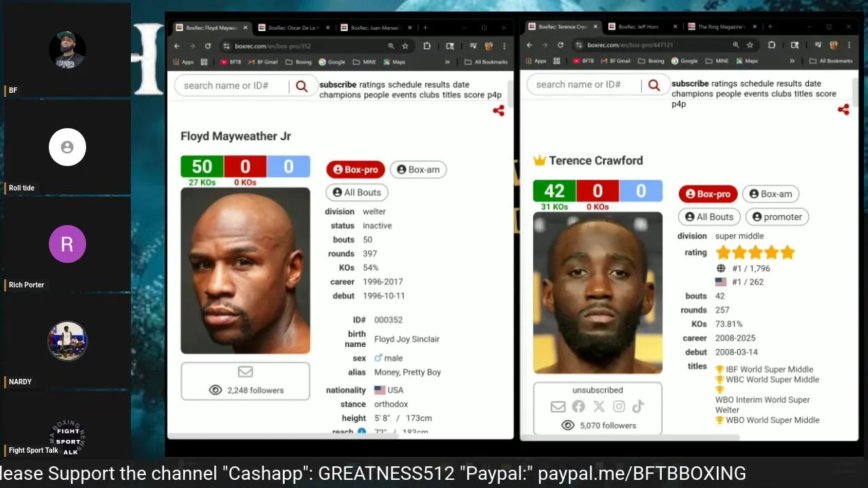This screenshot has height=488, width=868.
Task: Click the profile avatar in the right browser toolbar
Action: point(833,45)
